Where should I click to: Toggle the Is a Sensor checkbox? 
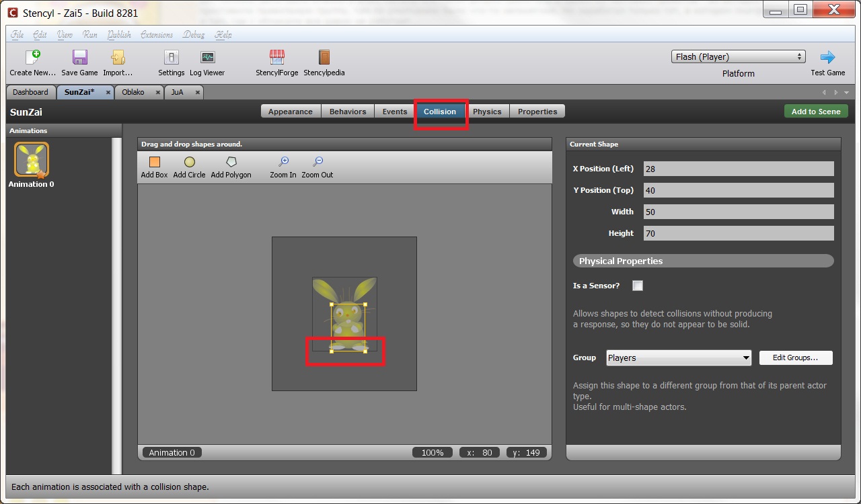pyautogui.click(x=638, y=286)
